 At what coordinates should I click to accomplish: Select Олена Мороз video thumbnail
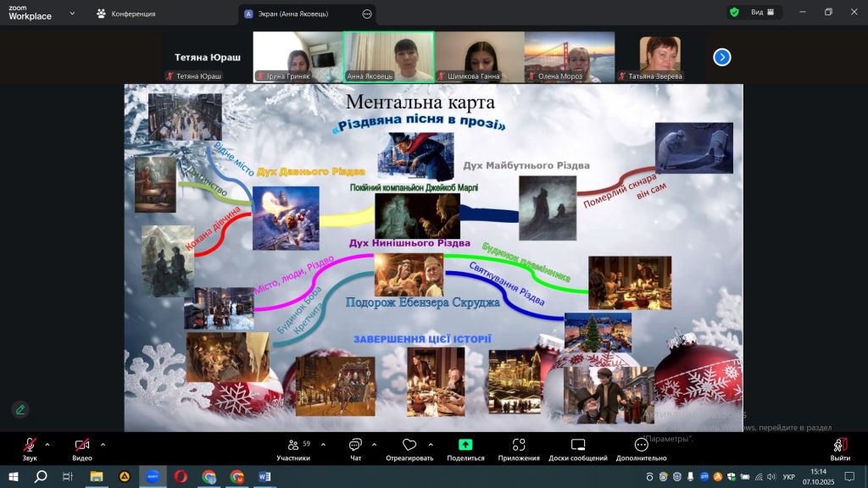point(569,57)
